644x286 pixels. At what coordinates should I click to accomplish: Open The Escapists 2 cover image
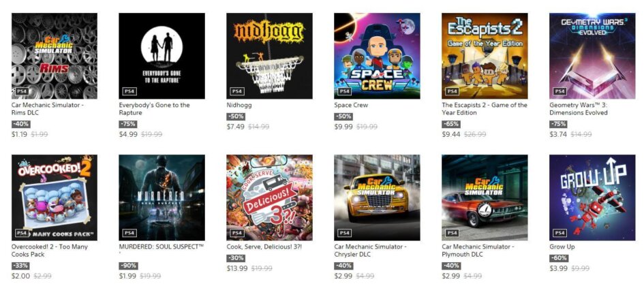click(485, 56)
